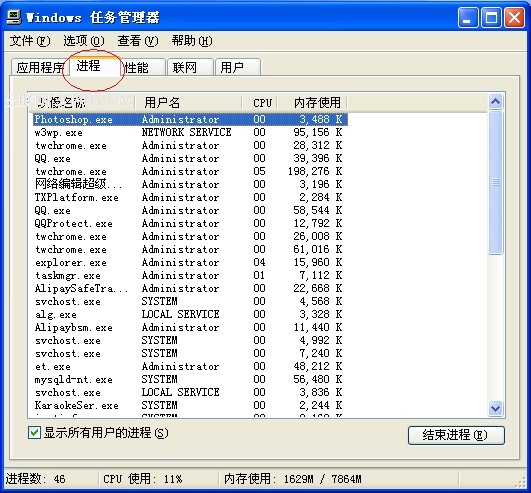
Task: Select the alg.exe process
Action: pos(190,315)
